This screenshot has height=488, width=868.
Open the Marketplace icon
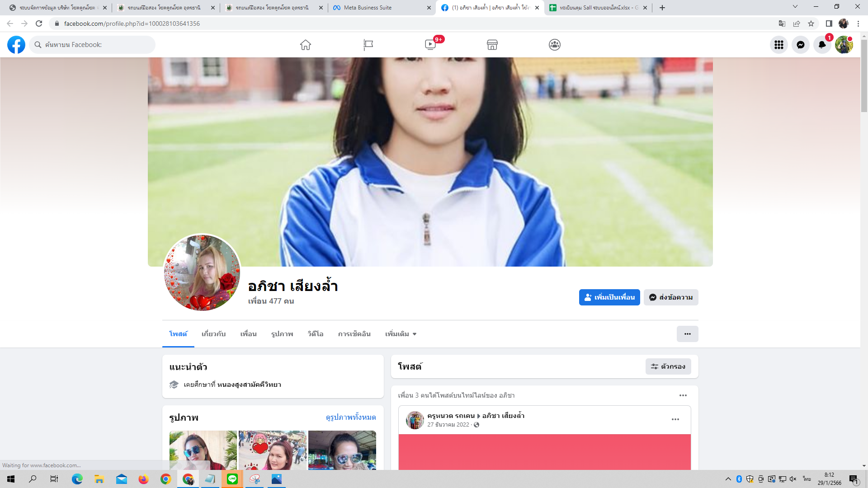pyautogui.click(x=492, y=45)
